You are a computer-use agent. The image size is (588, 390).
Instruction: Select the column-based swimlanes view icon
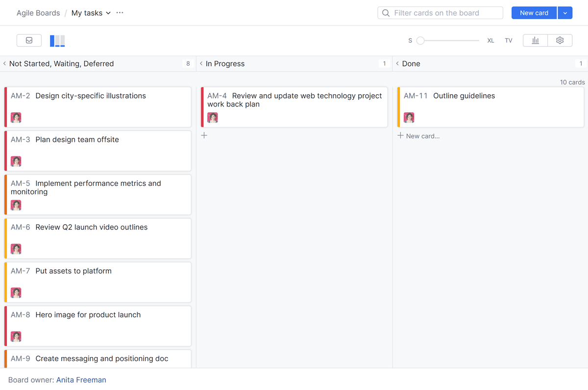(57, 40)
